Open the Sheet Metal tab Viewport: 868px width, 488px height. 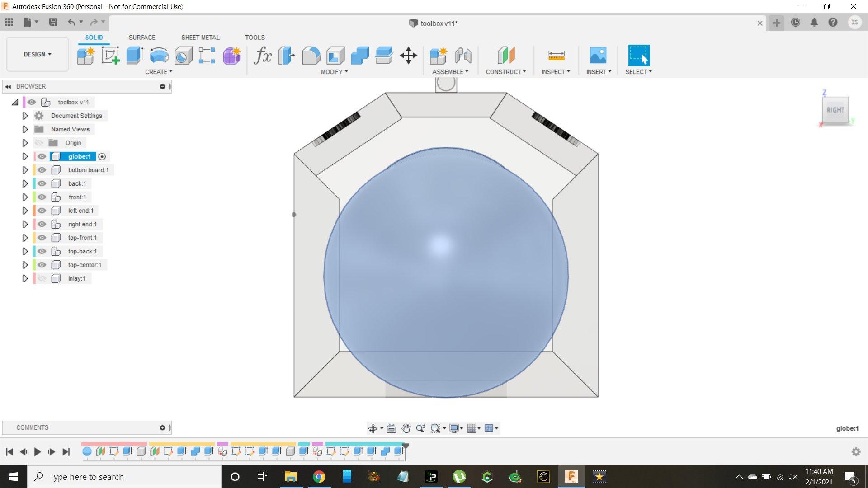tap(200, 38)
